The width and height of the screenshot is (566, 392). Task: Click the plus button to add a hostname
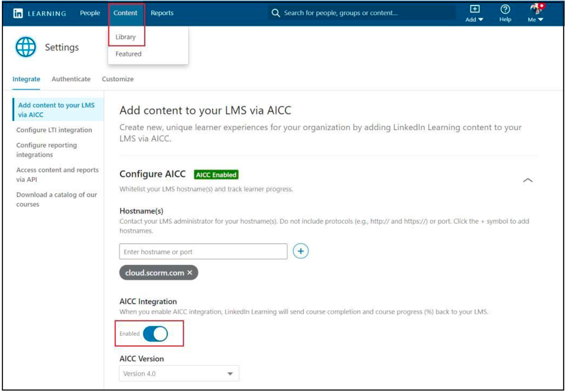click(301, 250)
